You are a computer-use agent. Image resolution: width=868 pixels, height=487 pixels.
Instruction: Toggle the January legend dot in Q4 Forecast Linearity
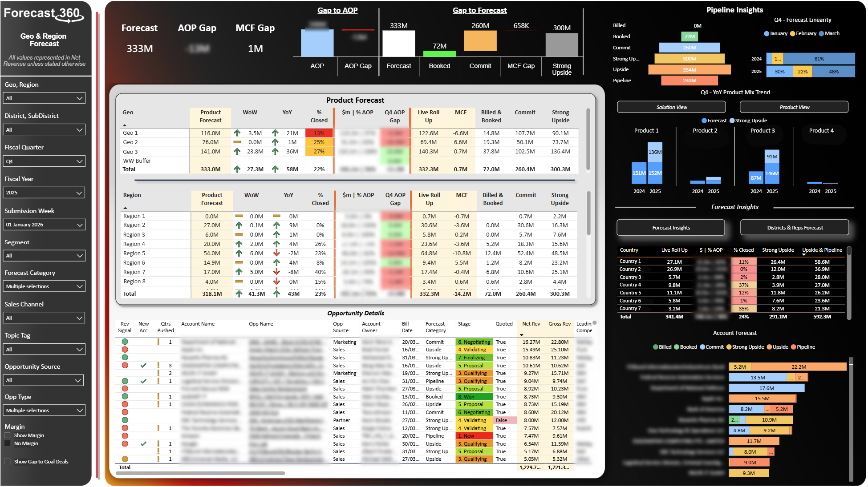coord(766,33)
